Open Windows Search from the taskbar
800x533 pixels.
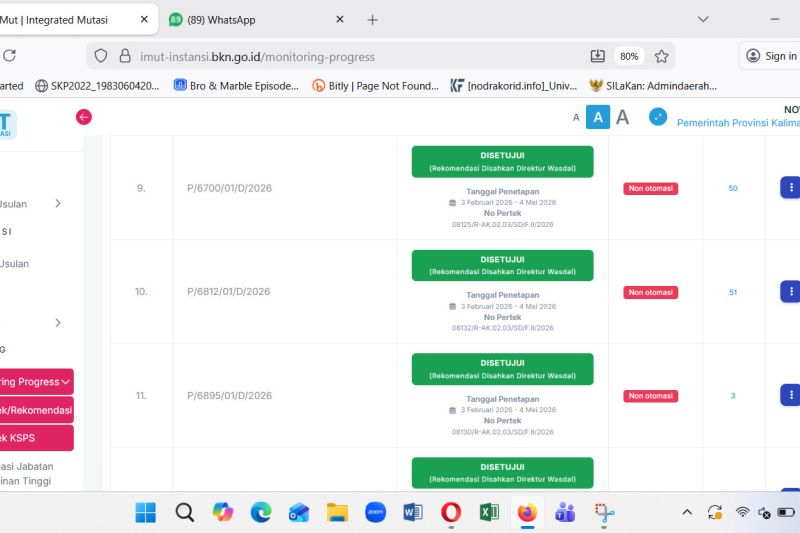[184, 513]
